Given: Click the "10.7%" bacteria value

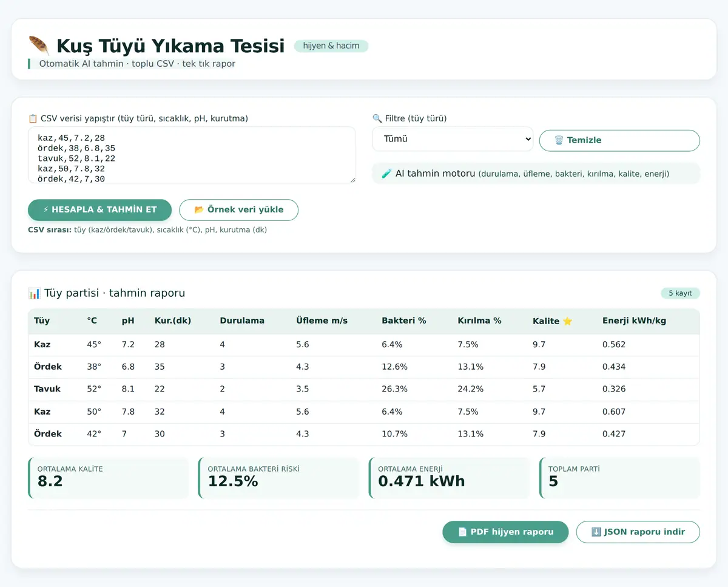Looking at the screenshot, I should (x=394, y=434).
